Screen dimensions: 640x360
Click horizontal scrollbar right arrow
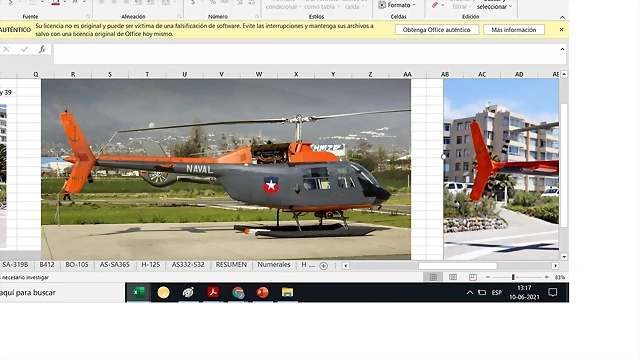(x=555, y=266)
